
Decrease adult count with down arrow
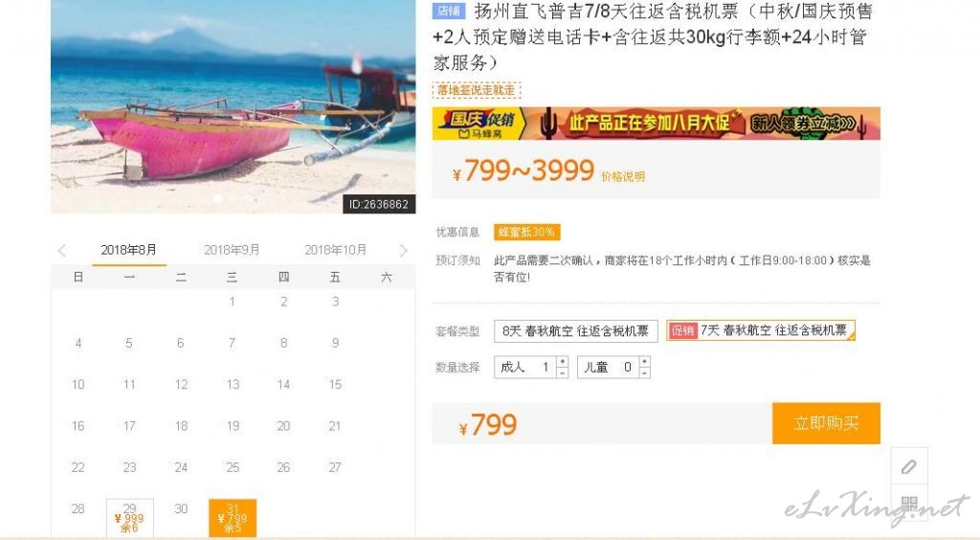[x=563, y=372]
